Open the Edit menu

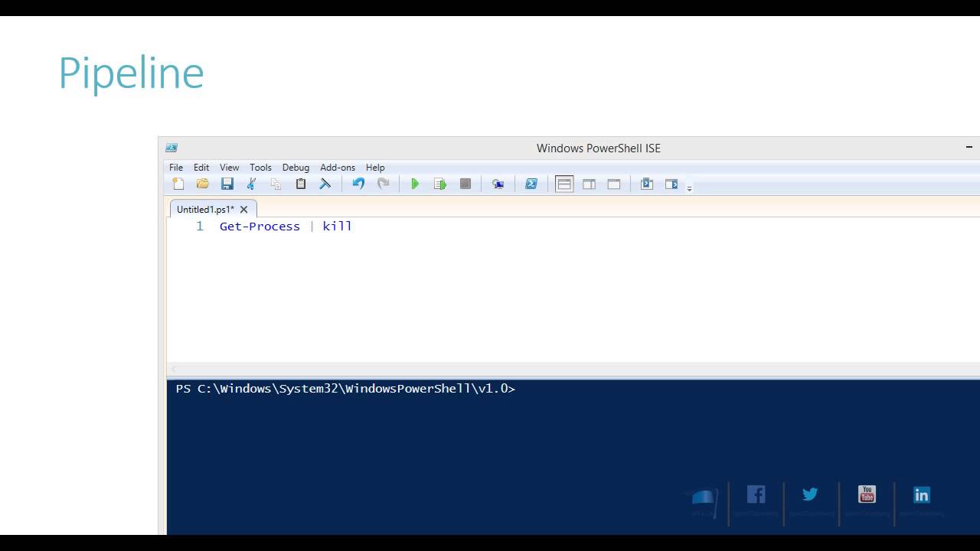point(201,168)
